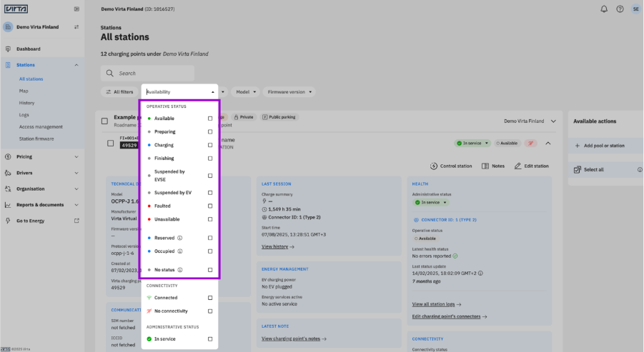644x352 pixels.
Task: Check the Suspended by EVSE checkbox
Action: tap(210, 176)
